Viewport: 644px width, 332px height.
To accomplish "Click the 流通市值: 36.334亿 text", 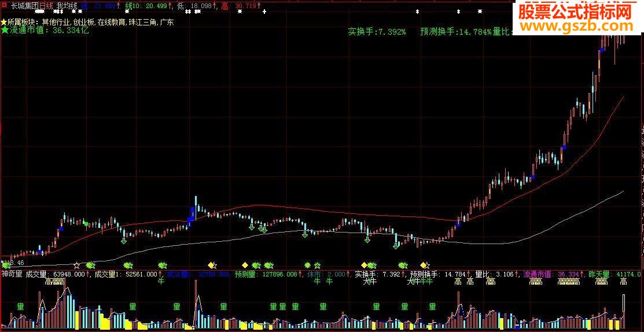I will (49, 31).
